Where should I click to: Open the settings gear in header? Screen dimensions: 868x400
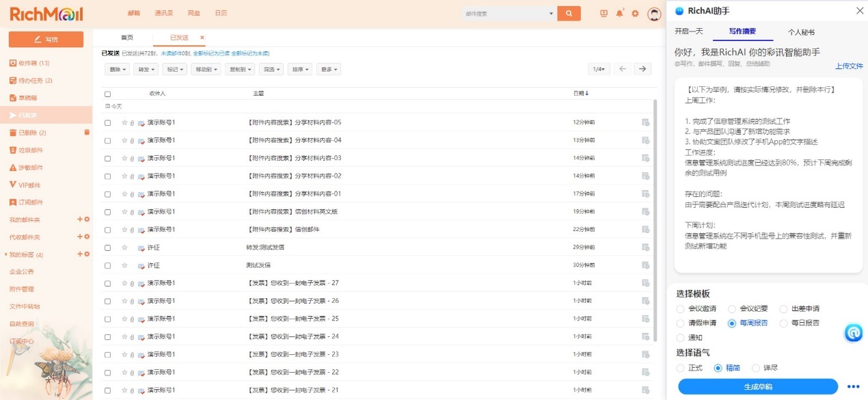[x=635, y=14]
